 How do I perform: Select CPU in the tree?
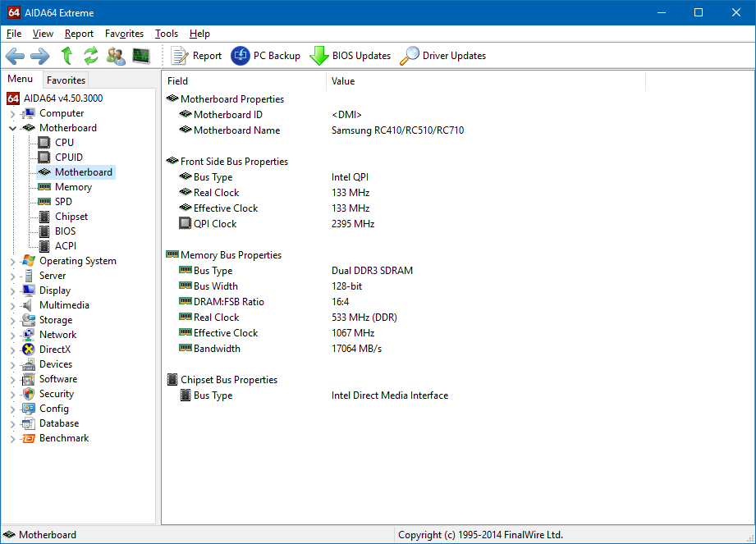click(65, 143)
